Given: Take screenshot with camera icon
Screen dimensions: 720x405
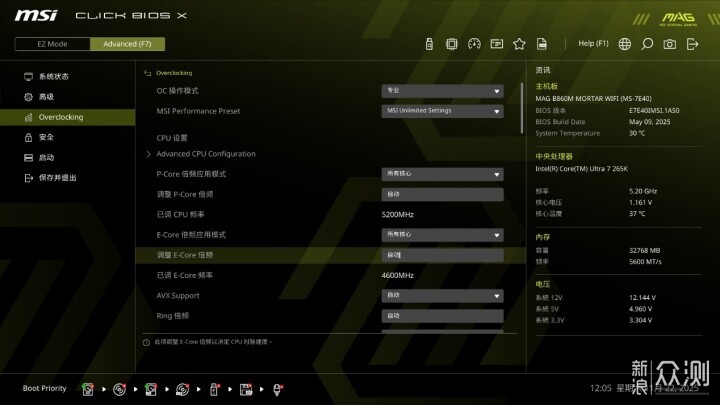Looking at the screenshot, I should coord(669,44).
